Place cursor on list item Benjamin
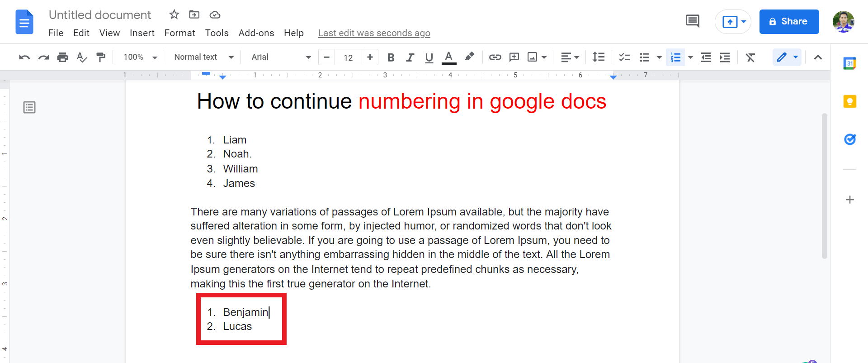Screen dimensions: 868x363 tap(245, 312)
